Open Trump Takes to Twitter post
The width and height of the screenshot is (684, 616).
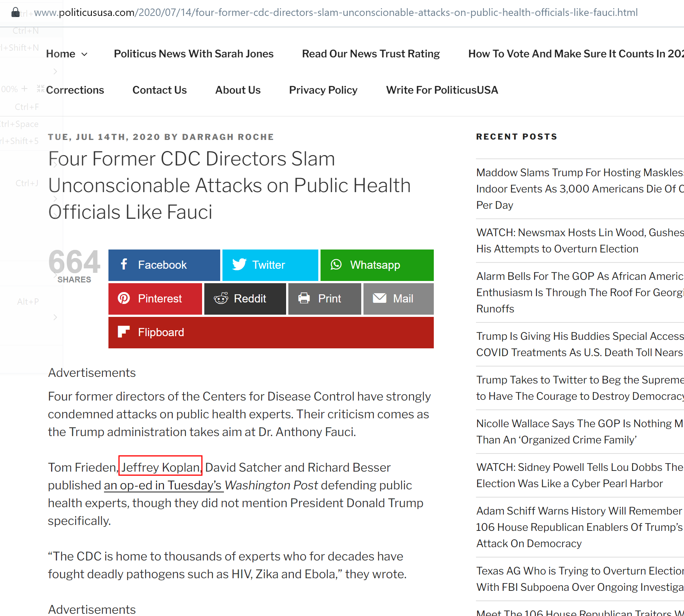tap(580, 388)
